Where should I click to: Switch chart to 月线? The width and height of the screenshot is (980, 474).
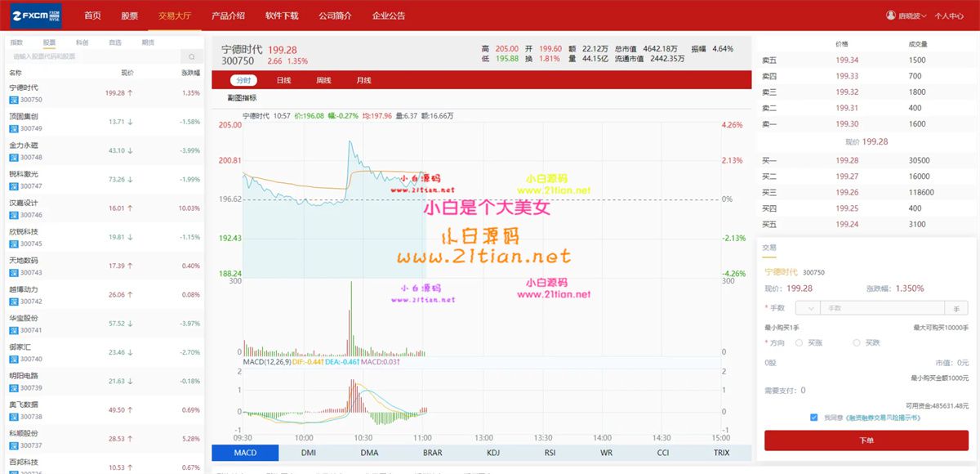click(x=363, y=80)
